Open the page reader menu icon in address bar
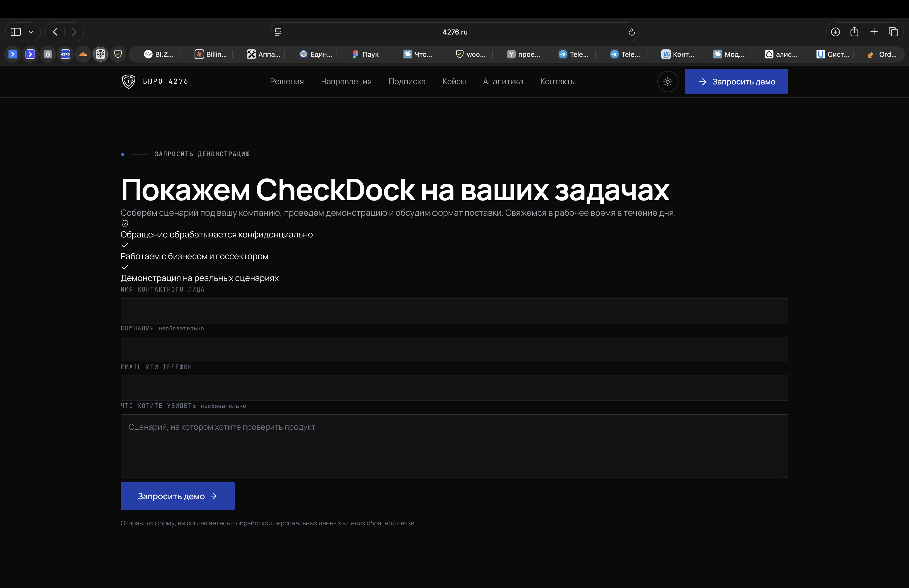This screenshot has height=588, width=909. click(278, 32)
